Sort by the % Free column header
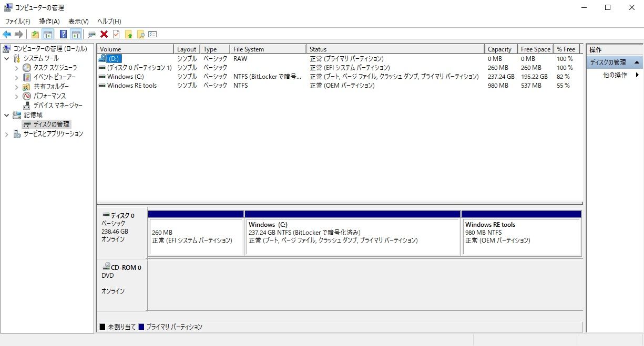644x346 pixels. (566, 49)
